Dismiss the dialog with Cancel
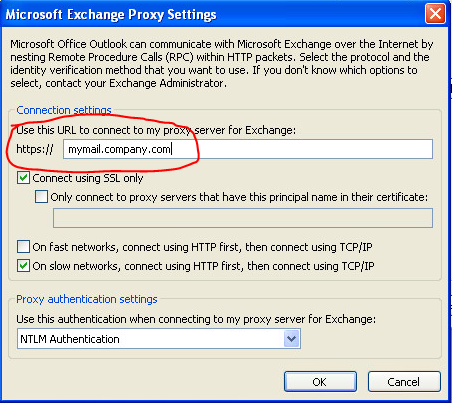This screenshot has width=452, height=403. [404, 382]
